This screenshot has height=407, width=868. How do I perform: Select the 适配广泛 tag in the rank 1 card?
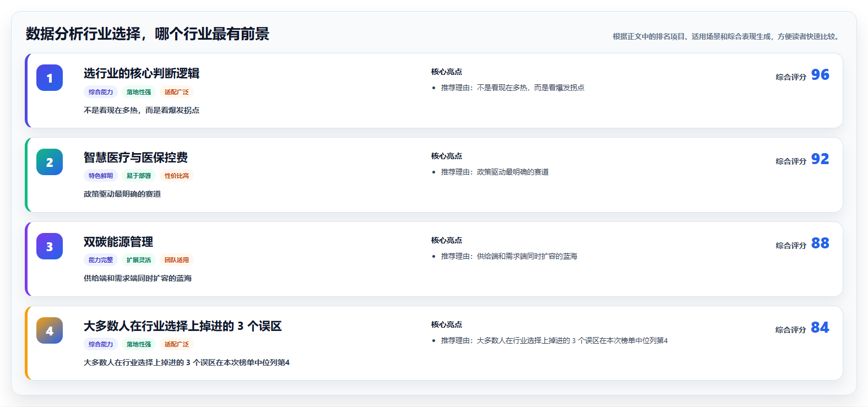point(177,92)
